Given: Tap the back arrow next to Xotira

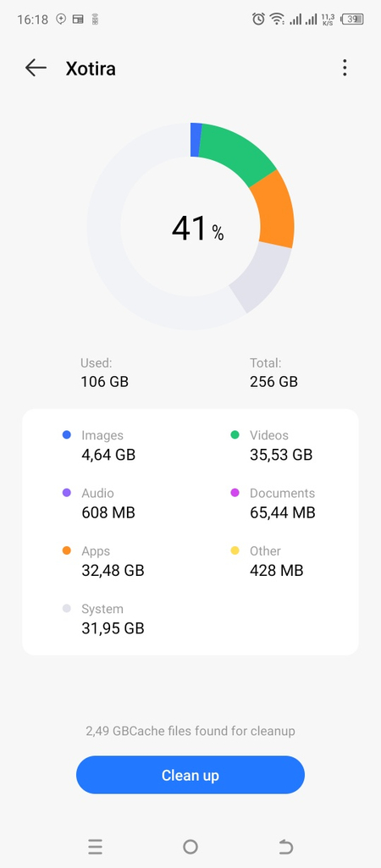Looking at the screenshot, I should pos(36,68).
